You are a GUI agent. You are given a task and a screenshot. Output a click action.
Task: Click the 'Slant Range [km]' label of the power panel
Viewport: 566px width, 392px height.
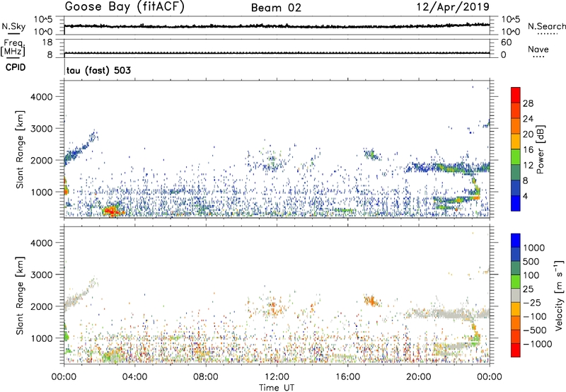[x=20, y=149]
